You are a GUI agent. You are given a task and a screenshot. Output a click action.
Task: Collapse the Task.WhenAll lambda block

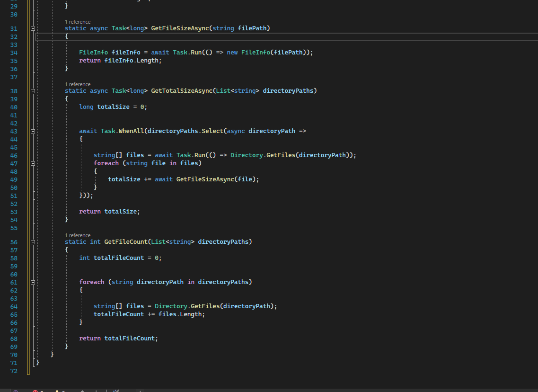pyautogui.click(x=33, y=131)
